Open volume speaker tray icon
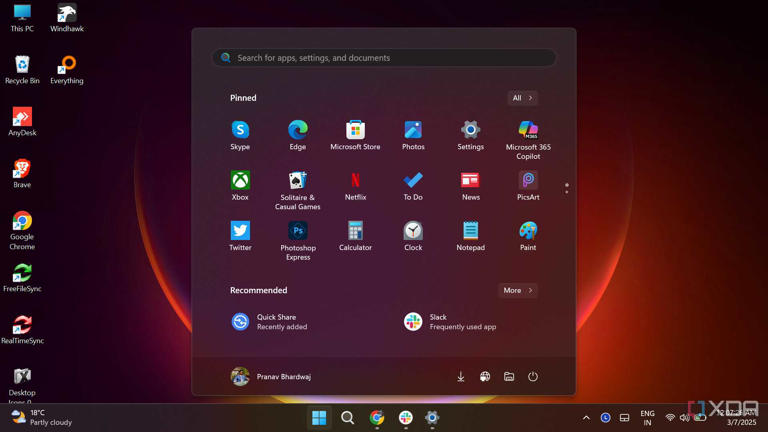Viewport: 768px width, 432px height. tap(685, 418)
